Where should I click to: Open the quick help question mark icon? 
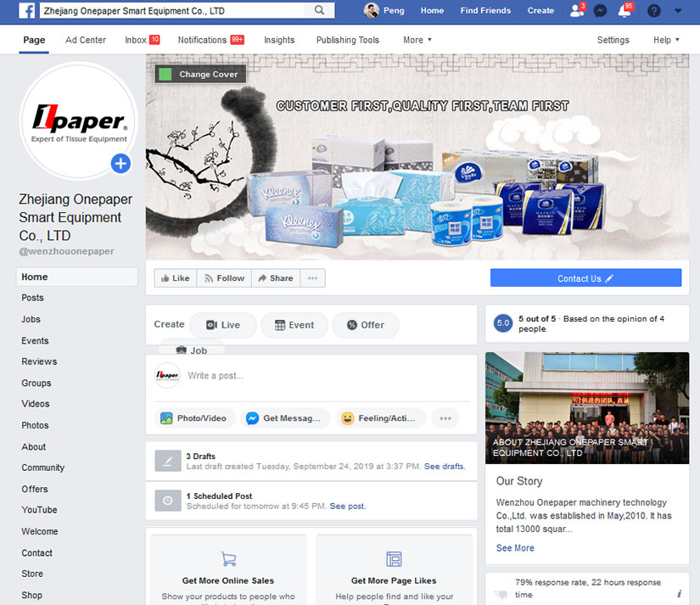[x=653, y=10]
